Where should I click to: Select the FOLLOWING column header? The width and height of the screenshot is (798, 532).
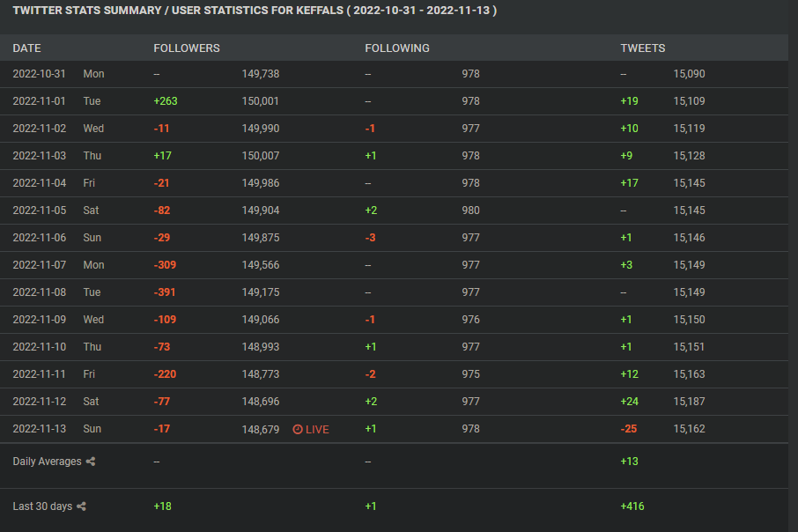[397, 48]
